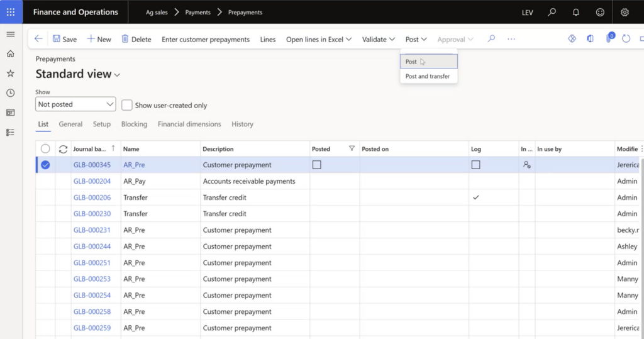
Task: Toggle Posted checkbox for GLB-000345
Action: pyautogui.click(x=317, y=165)
